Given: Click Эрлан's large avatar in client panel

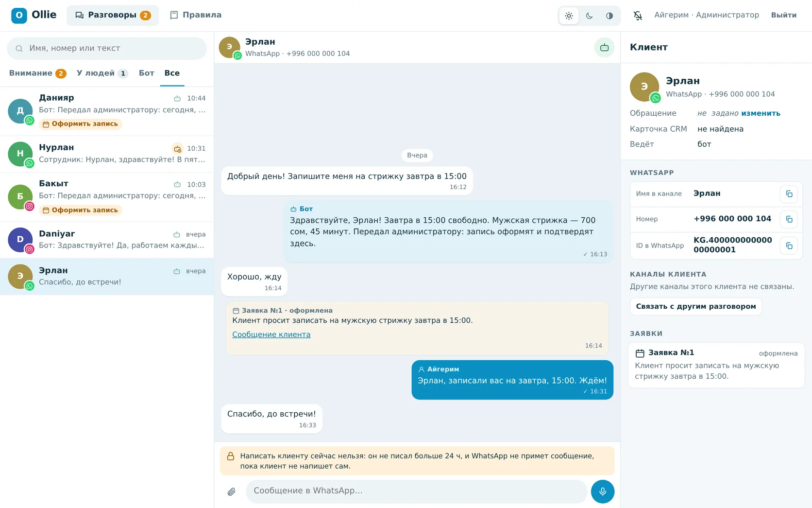Looking at the screenshot, I should coord(644,87).
